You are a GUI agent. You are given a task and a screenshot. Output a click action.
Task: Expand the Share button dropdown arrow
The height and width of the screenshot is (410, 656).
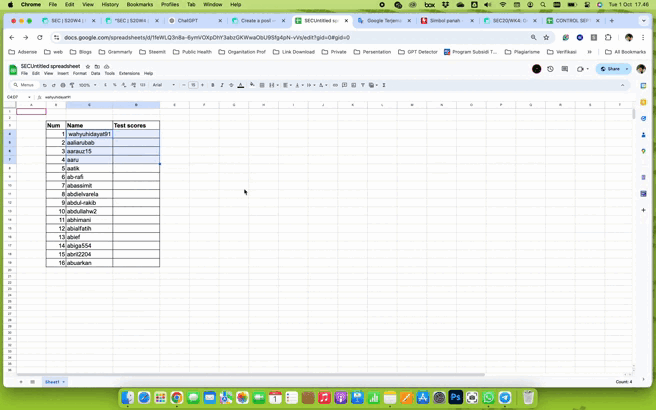pyautogui.click(x=627, y=69)
